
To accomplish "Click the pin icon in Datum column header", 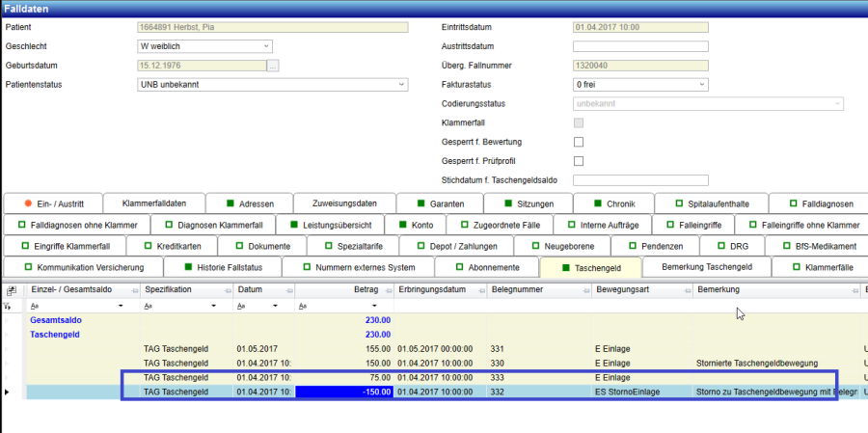I will coord(288,289).
